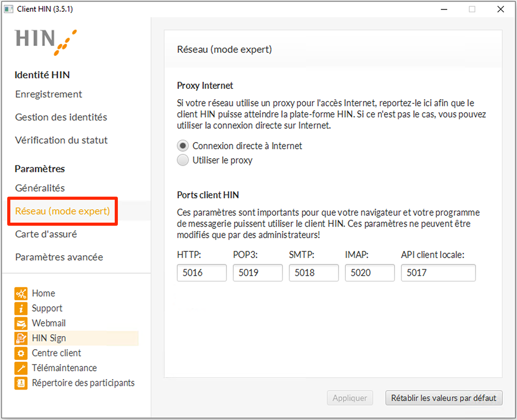The image size is (517, 420).
Task: Open the Répertoire des participants link label
Action: click(83, 383)
